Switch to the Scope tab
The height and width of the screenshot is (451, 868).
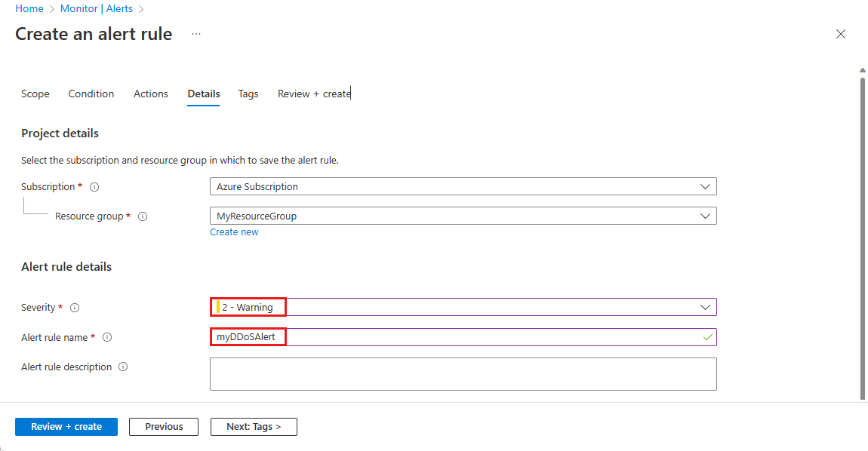coord(35,94)
